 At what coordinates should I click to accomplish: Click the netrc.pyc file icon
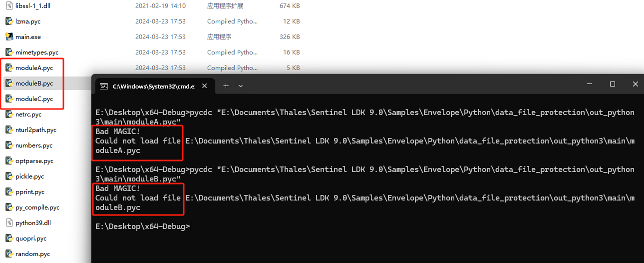point(9,114)
